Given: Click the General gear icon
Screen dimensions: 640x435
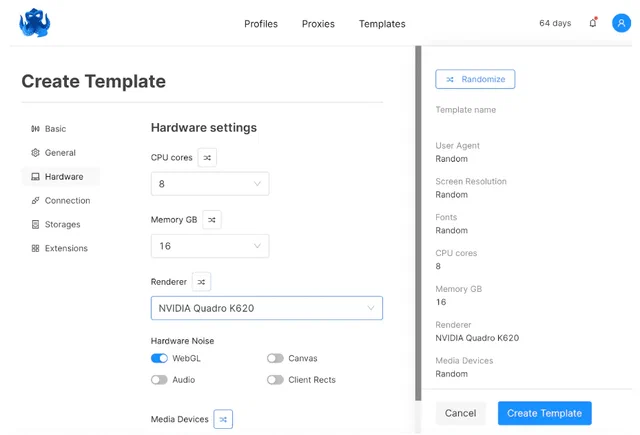Looking at the screenshot, I should (36, 153).
